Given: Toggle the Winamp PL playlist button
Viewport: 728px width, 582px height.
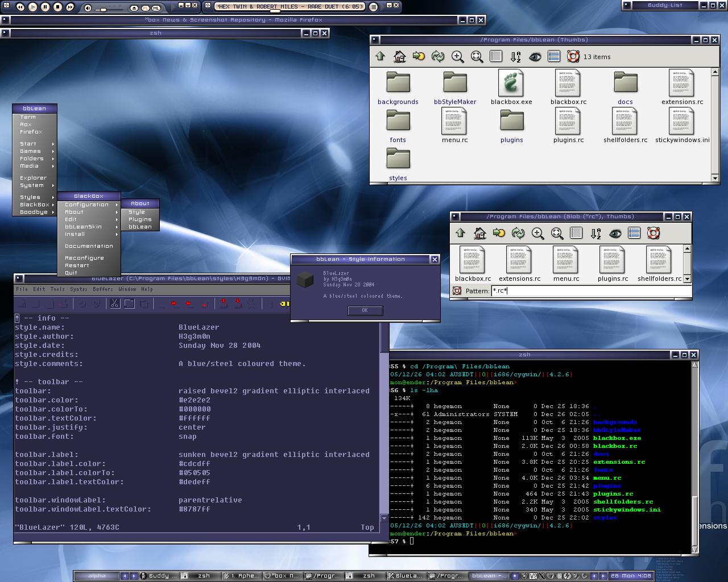Looking at the screenshot, I should pos(146,8).
